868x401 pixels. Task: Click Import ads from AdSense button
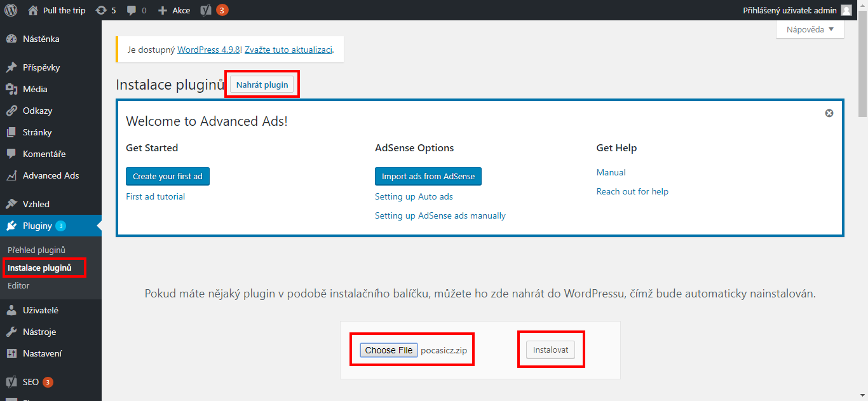[x=428, y=176]
